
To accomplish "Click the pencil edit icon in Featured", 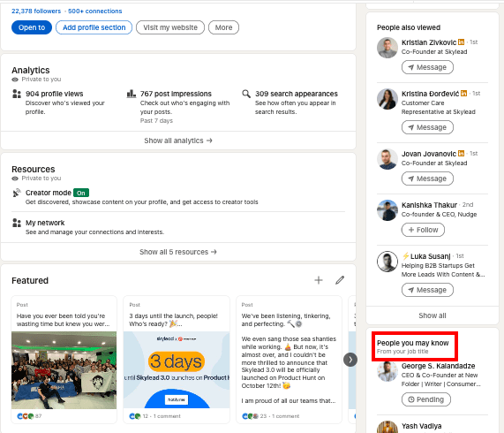I will click(340, 280).
